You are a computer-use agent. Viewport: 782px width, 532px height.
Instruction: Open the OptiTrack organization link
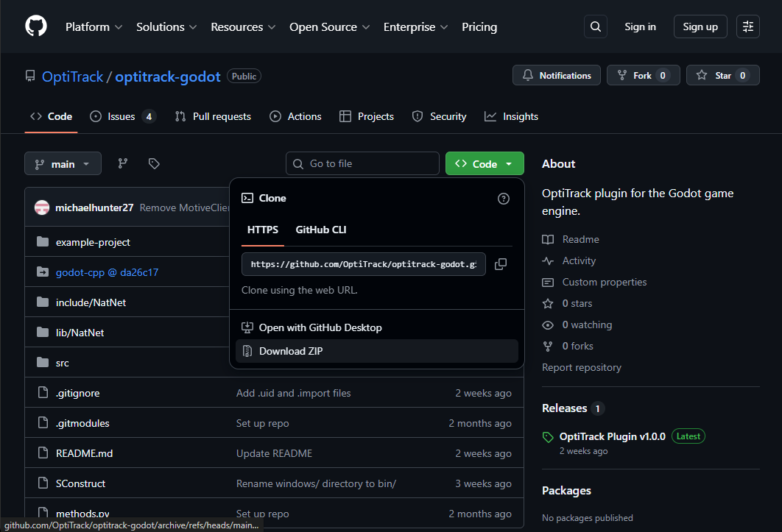point(73,77)
